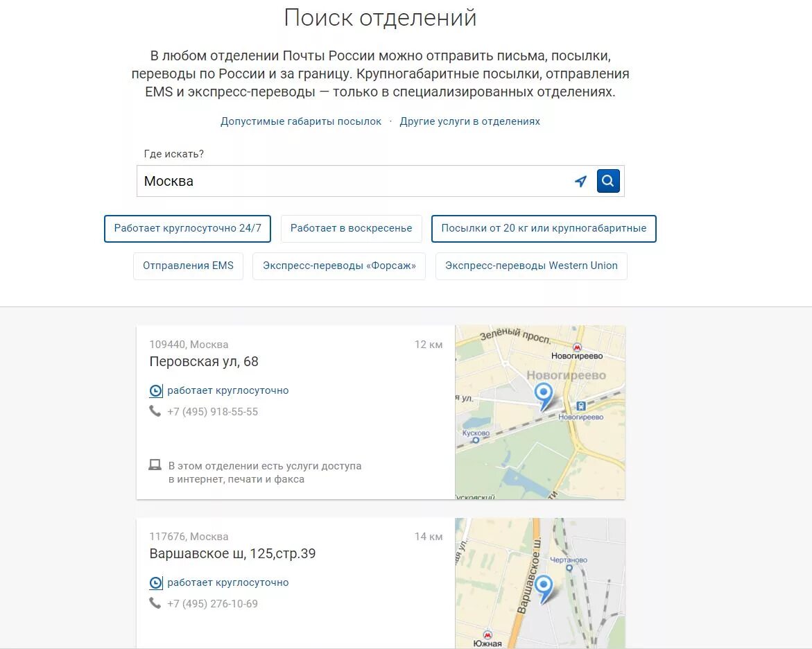Image resolution: width=812 pixels, height=649 pixels.
Task: Toggle filter Отправления EMS
Action: (x=188, y=266)
